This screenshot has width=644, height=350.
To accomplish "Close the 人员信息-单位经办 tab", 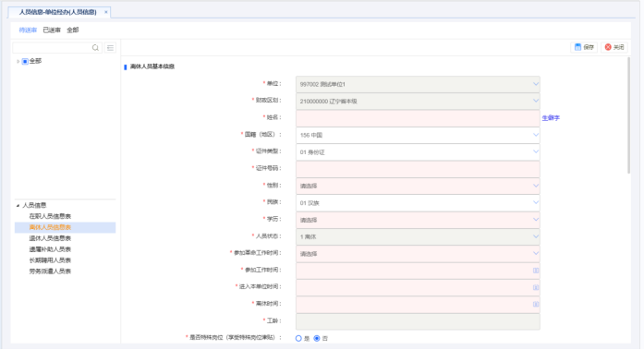I will (x=106, y=12).
